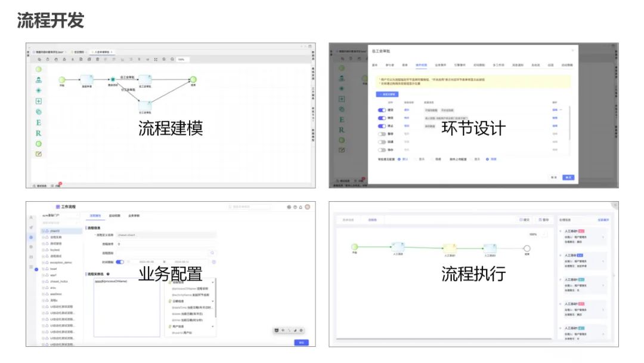This screenshot has height=363, width=644.
Task: Select exception_demo in the 业务配置 process list
Action: [61, 262]
